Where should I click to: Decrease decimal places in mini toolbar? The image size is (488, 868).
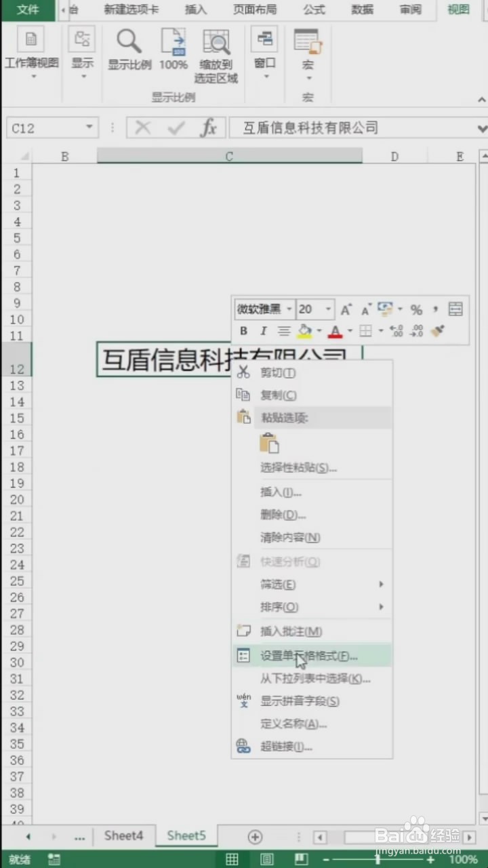tap(418, 331)
